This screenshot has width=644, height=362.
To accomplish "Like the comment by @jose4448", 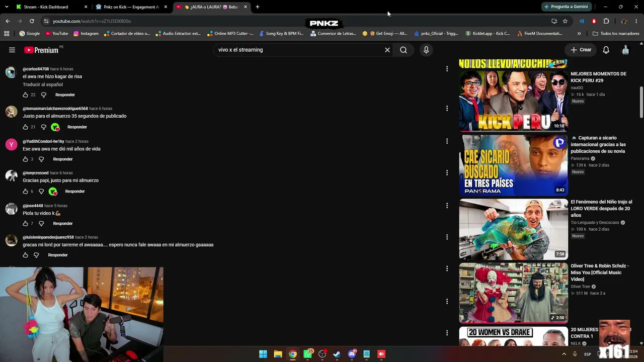I will pos(25,223).
